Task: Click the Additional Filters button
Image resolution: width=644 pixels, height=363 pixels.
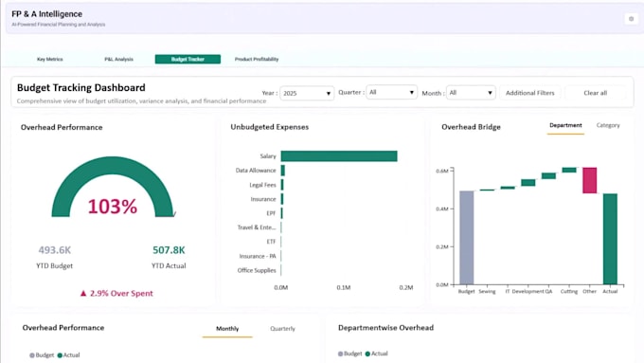Action: click(x=529, y=93)
